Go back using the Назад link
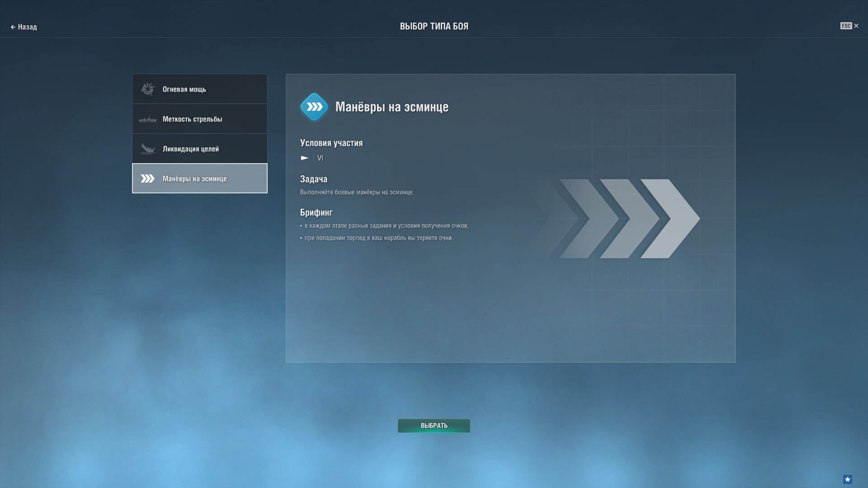868x488 pixels. tap(24, 27)
